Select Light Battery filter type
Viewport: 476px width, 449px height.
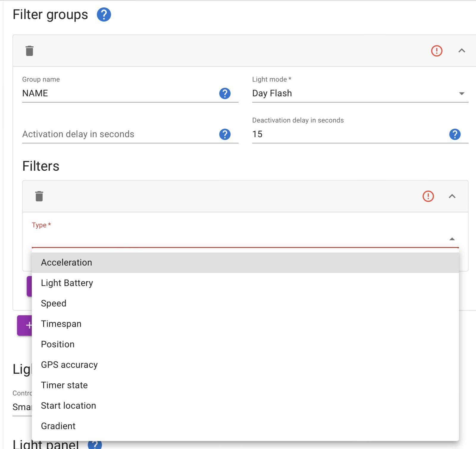67,283
